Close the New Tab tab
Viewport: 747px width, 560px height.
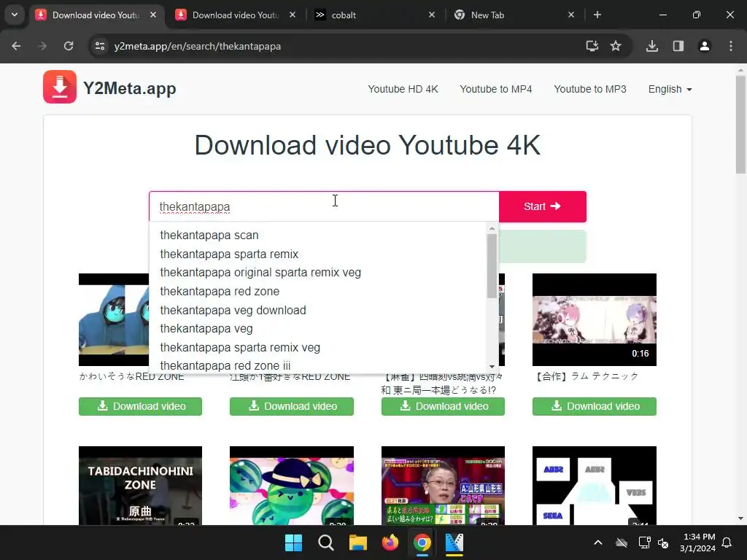571,15
